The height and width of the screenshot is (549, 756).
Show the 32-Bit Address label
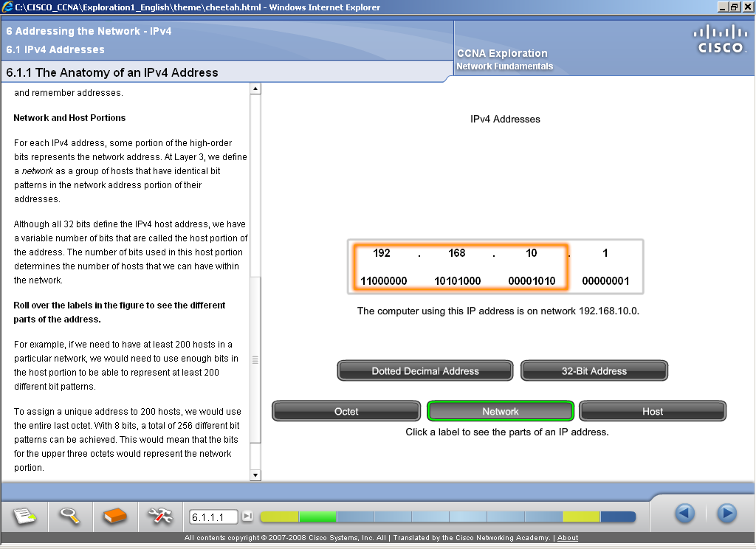click(x=594, y=370)
